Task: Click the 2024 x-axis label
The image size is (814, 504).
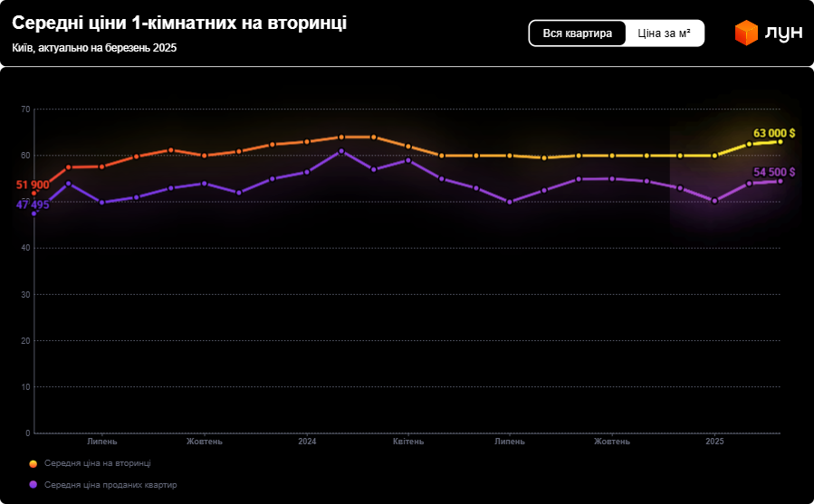Action: (307, 442)
